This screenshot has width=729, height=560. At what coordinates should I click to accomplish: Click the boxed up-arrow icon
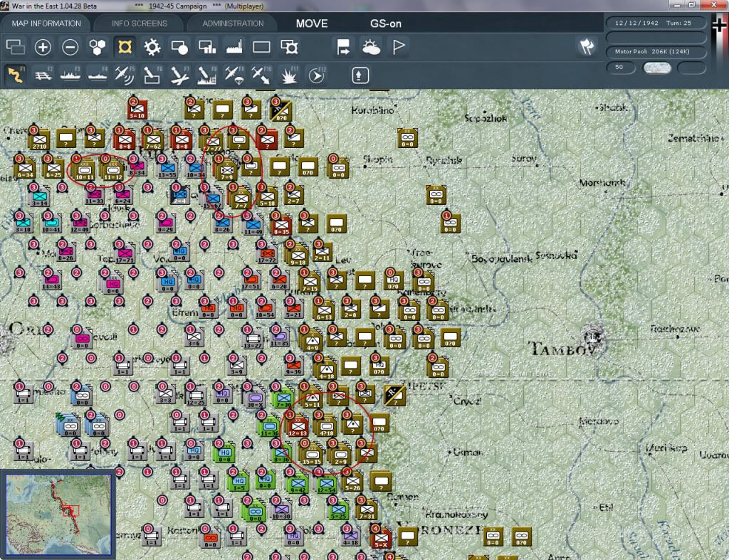coord(360,75)
